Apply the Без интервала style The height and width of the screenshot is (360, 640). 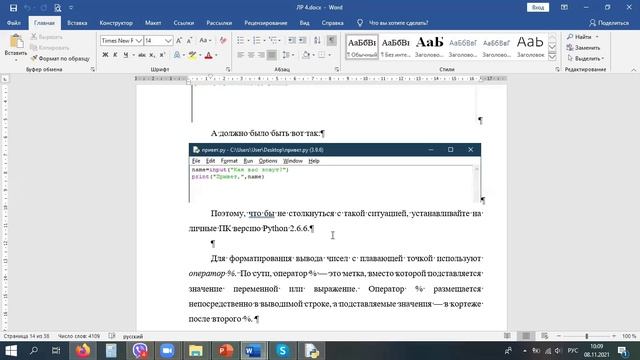pos(396,47)
